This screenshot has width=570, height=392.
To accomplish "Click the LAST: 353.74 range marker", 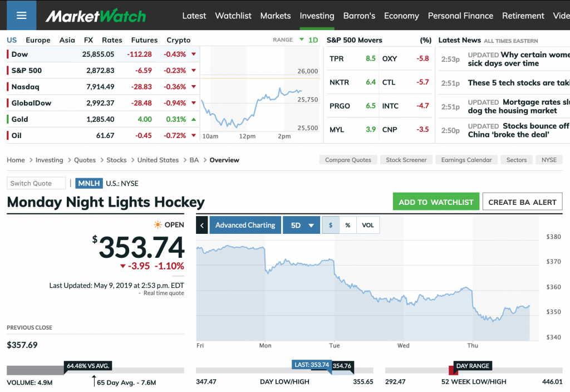I will [312, 365].
